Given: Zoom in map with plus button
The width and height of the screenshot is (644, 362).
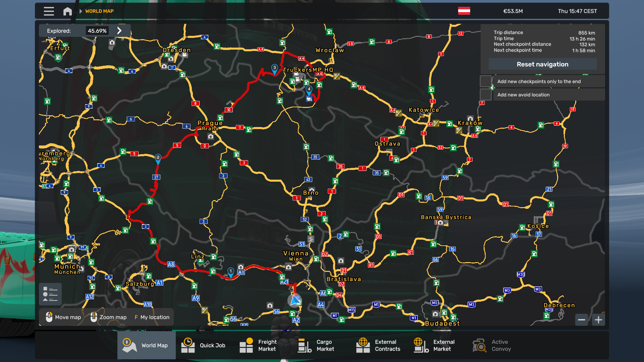Looking at the screenshot, I should coord(598,320).
